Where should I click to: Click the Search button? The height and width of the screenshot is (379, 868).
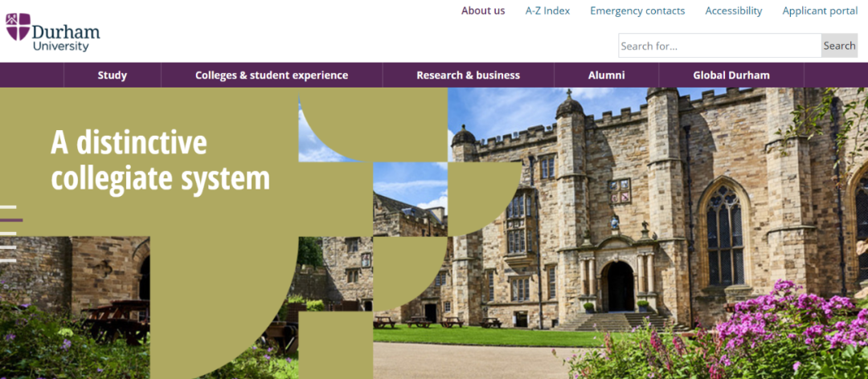839,46
